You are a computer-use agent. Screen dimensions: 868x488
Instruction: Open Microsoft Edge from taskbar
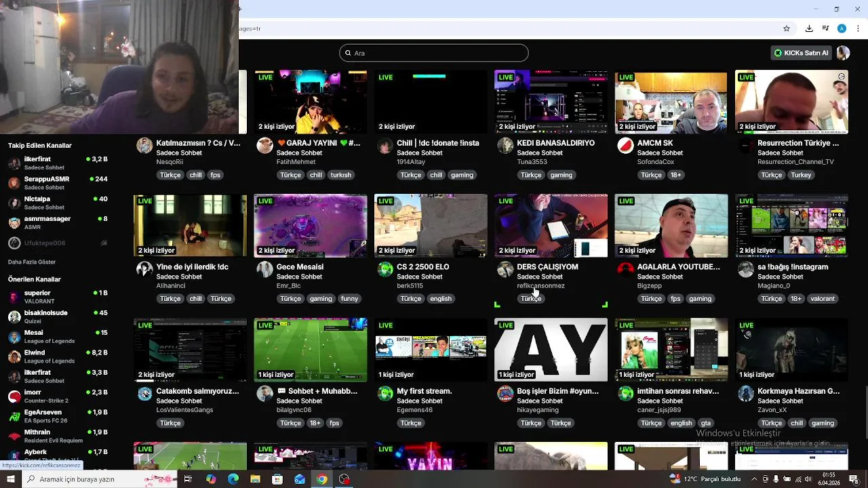(x=233, y=479)
